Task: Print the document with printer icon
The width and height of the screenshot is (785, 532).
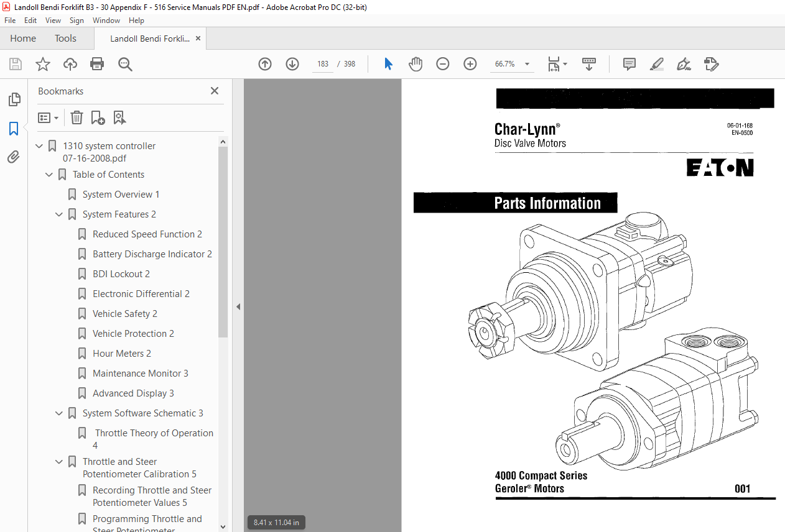Action: click(x=97, y=64)
